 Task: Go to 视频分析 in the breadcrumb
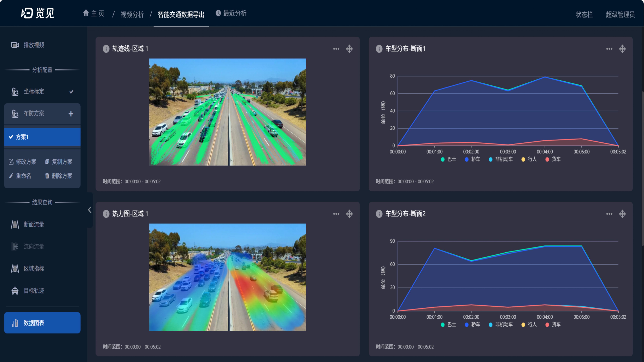(x=132, y=14)
